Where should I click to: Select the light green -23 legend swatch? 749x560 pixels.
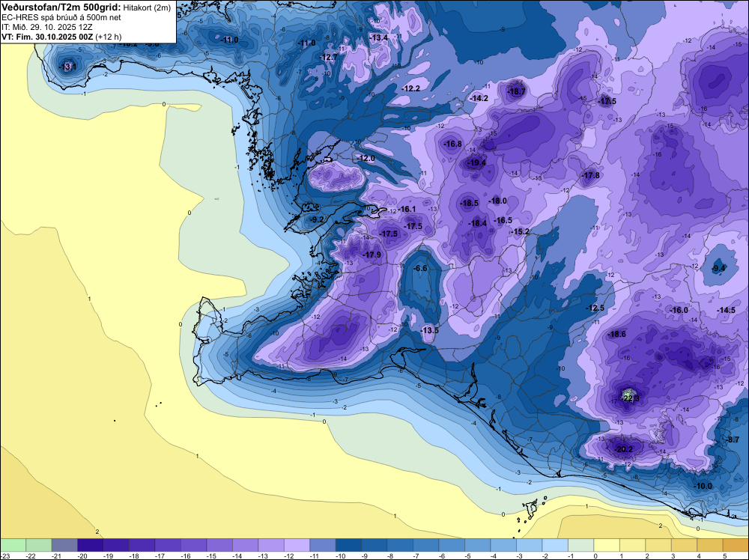click(x=13, y=545)
